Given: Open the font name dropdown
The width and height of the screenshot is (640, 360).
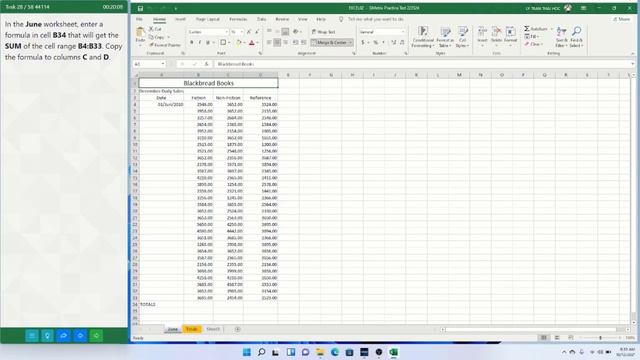Looking at the screenshot, I should tap(227, 32).
